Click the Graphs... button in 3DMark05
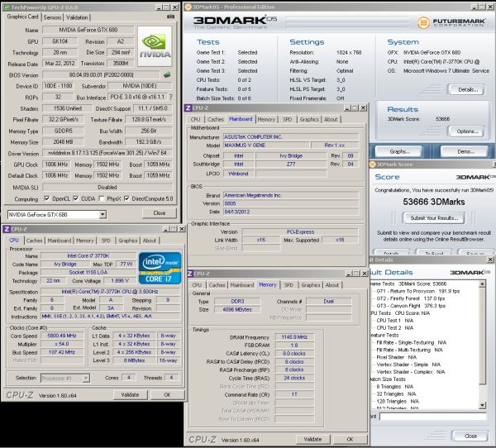Screen dimensions: 496x448 tap(399, 151)
